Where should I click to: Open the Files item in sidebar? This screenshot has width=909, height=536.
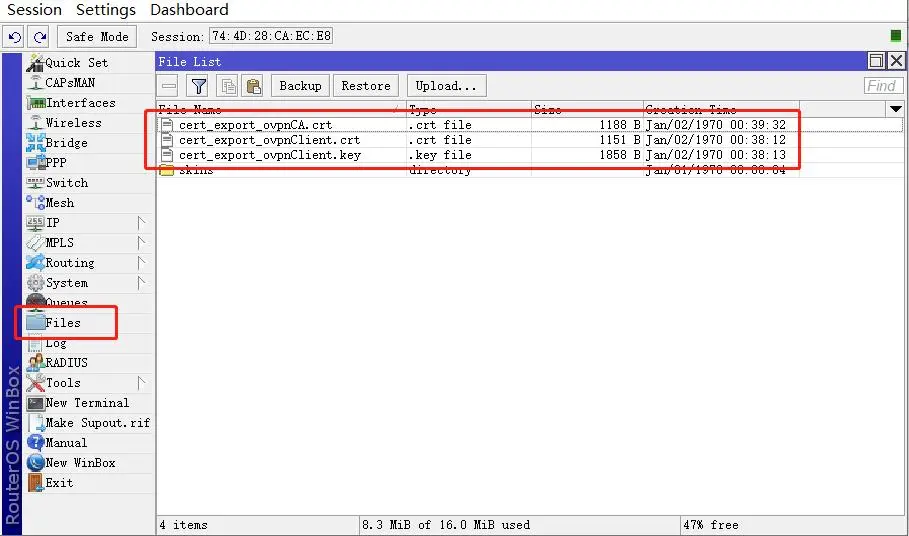63,323
